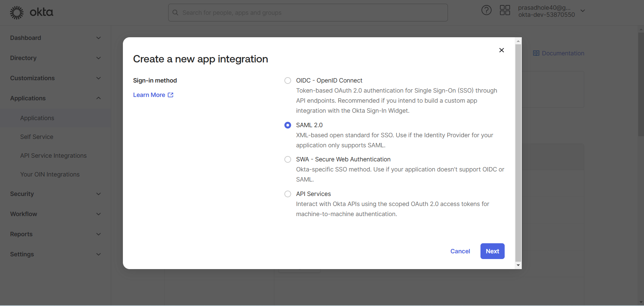Open the apps grid icon
The image size is (644, 306).
(505, 10)
